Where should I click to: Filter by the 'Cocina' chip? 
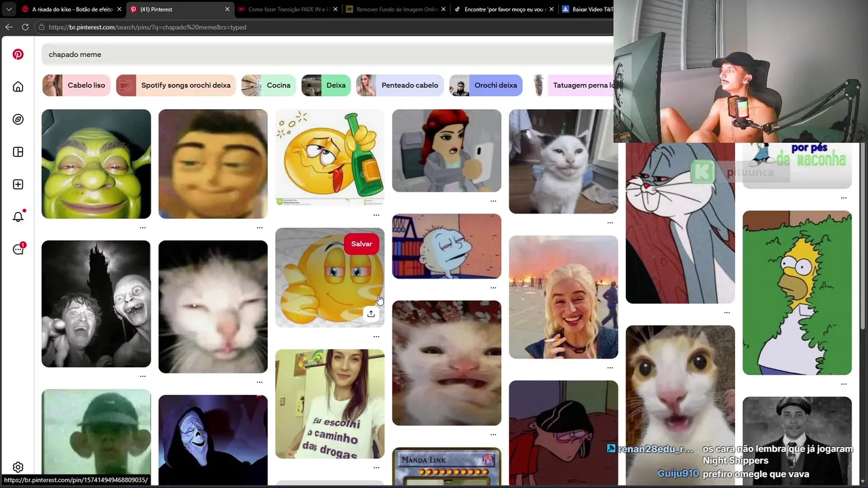[x=269, y=85]
